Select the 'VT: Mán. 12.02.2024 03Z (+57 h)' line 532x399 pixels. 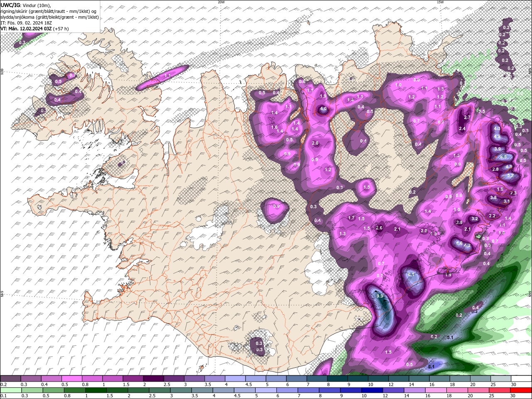pyautogui.click(x=35, y=29)
